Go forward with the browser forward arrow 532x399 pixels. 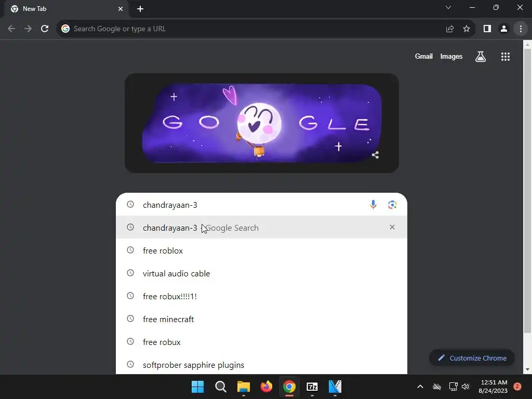(28, 29)
